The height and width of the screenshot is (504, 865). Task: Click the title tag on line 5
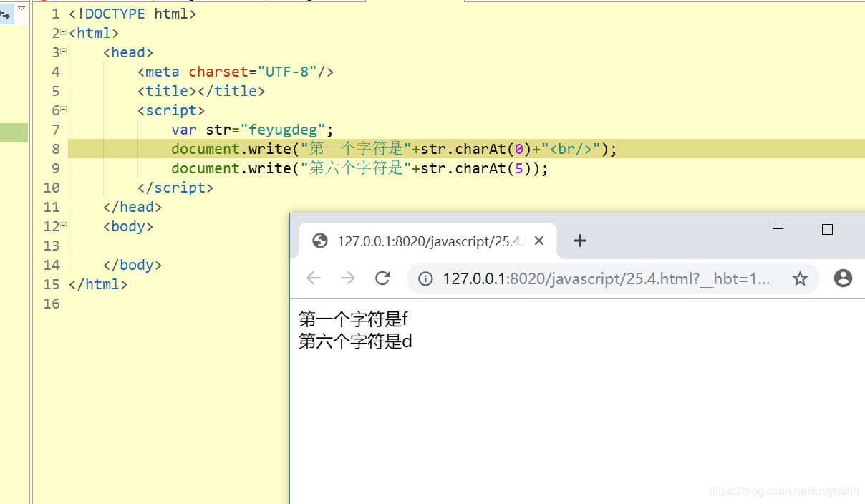(201, 91)
